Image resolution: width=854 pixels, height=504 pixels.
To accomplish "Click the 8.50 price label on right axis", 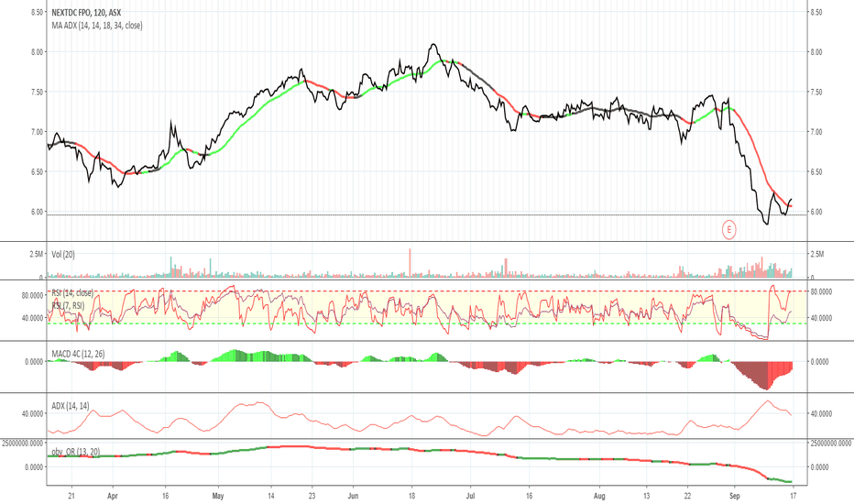I will 816,12.
